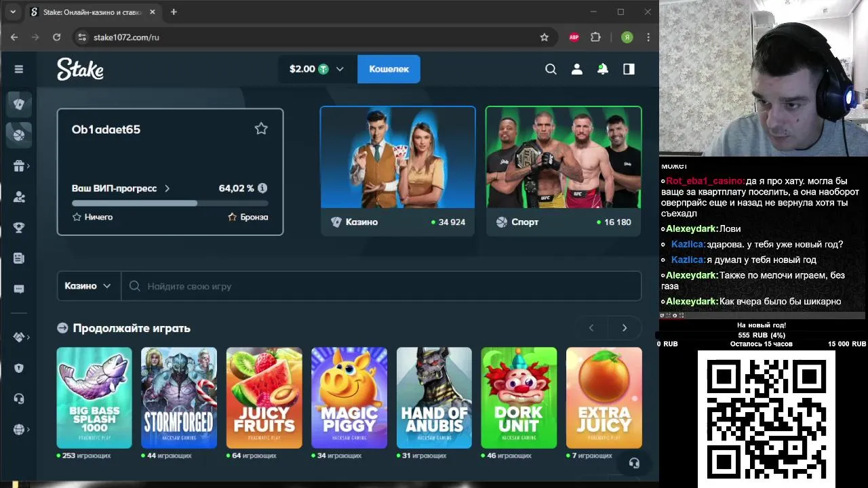This screenshot has height=488, width=868.
Task: Reload the page in the browser
Action: [x=57, y=37]
